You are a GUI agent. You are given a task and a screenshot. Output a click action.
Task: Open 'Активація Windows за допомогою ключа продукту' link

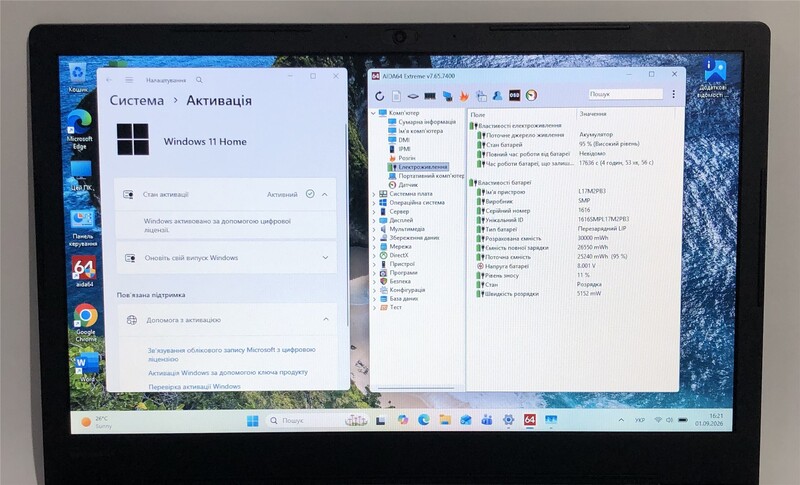pyautogui.click(x=228, y=372)
